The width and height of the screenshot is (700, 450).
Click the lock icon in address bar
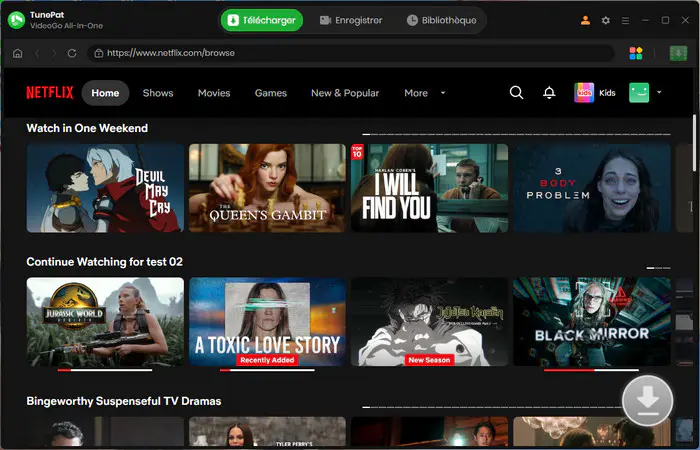(x=99, y=53)
